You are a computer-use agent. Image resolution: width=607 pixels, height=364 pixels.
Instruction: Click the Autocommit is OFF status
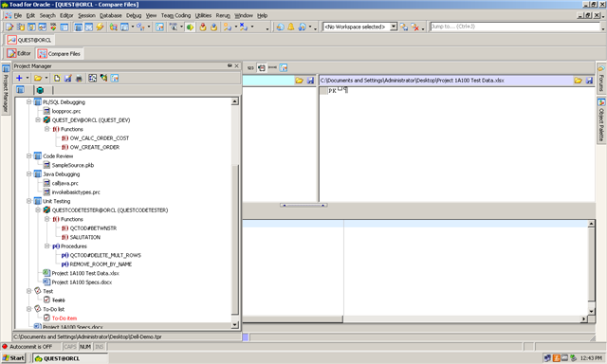(x=31, y=347)
